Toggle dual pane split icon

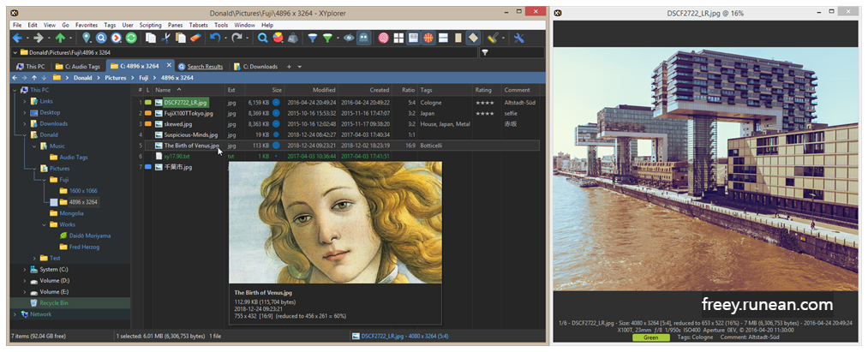443,39
